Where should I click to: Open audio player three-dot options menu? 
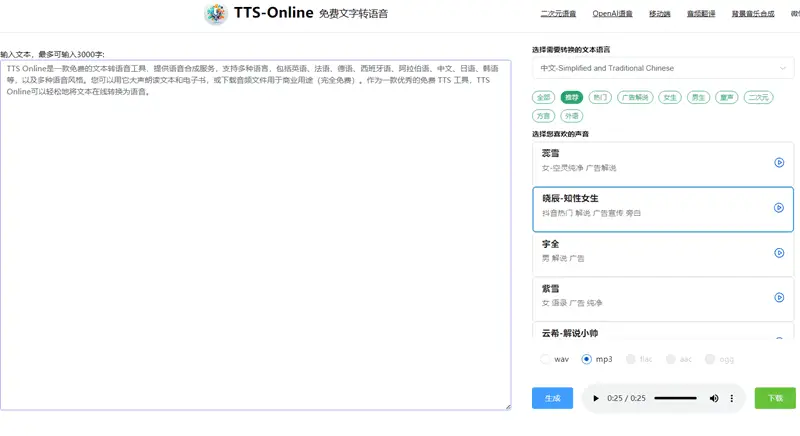732,398
